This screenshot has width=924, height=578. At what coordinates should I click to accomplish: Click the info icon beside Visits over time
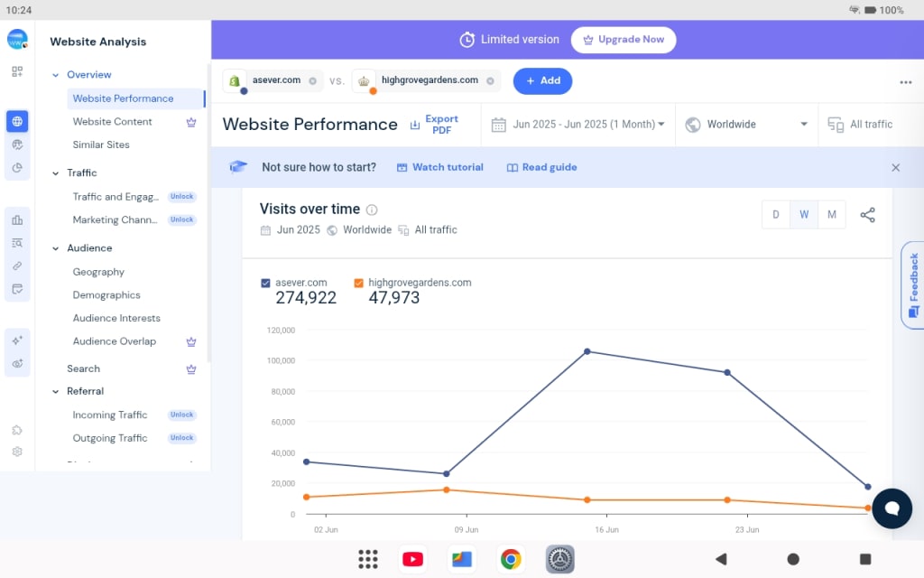click(372, 210)
